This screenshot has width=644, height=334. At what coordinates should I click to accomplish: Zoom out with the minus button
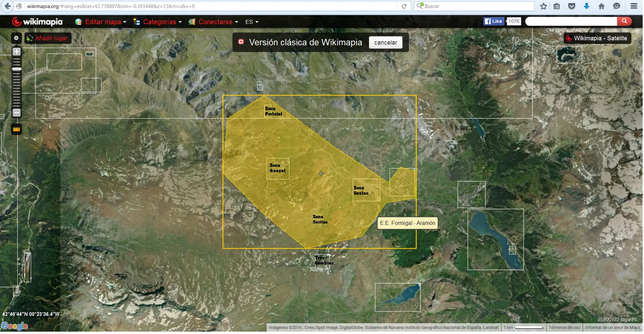17,113
